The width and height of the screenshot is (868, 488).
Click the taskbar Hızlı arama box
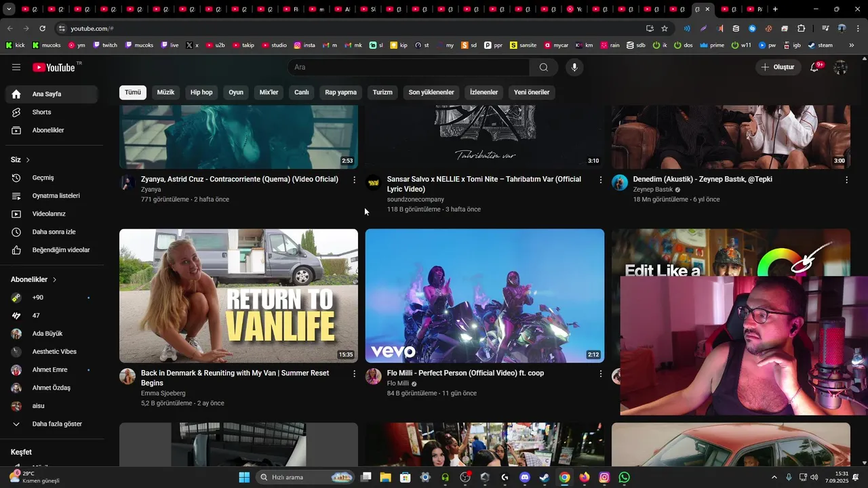click(306, 477)
